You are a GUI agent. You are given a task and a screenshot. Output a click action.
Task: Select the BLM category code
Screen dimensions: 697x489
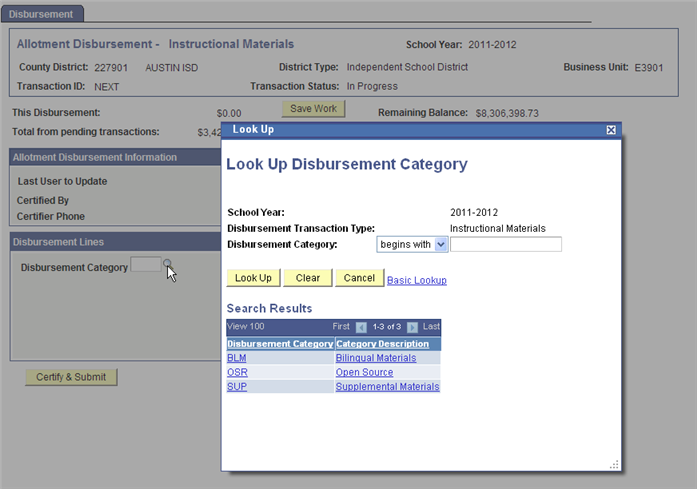[x=236, y=358]
